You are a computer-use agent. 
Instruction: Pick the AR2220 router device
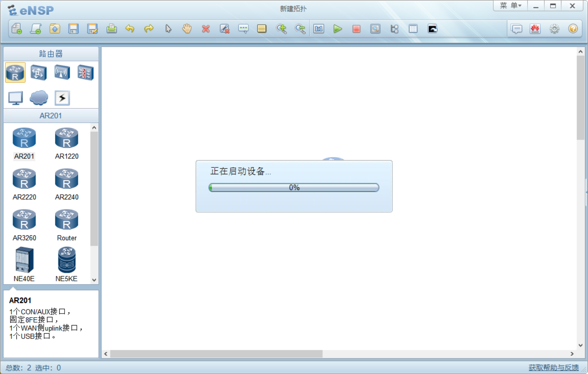[24, 184]
